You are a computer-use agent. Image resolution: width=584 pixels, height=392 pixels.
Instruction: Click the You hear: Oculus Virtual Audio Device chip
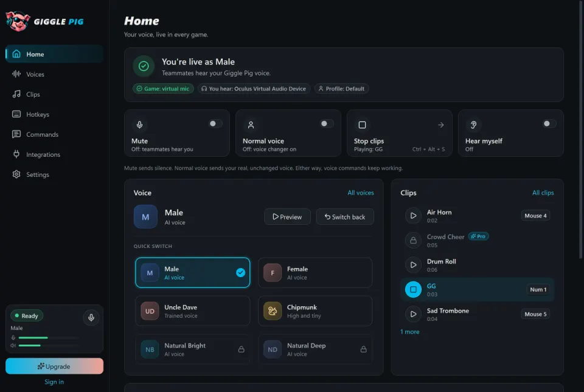[254, 89]
